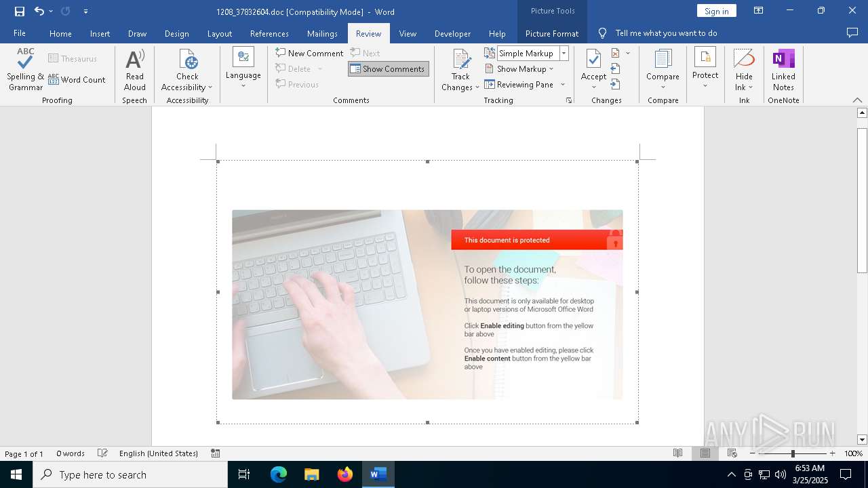
Task: Add a New Comment
Action: tap(309, 53)
